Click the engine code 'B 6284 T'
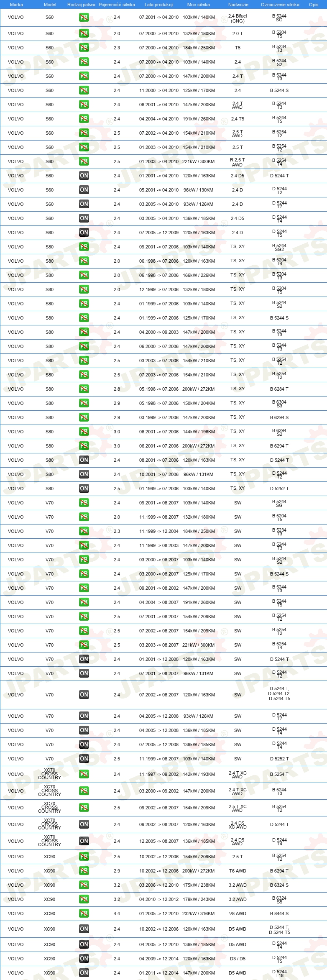The width and height of the screenshot is (327, 980). click(279, 389)
